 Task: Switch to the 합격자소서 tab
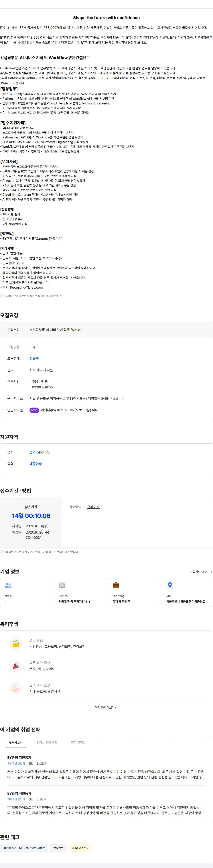click(x=16, y=742)
